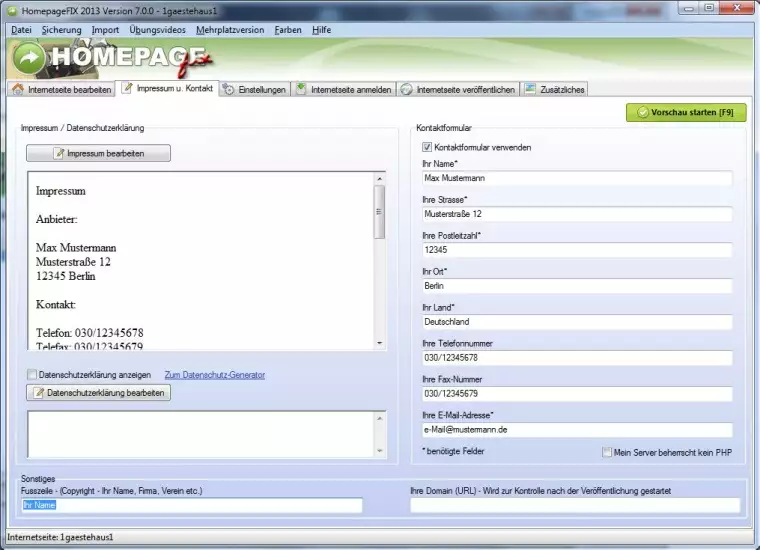Open the Mehrplatzversion menu
The height and width of the screenshot is (550, 760).
[230, 30]
